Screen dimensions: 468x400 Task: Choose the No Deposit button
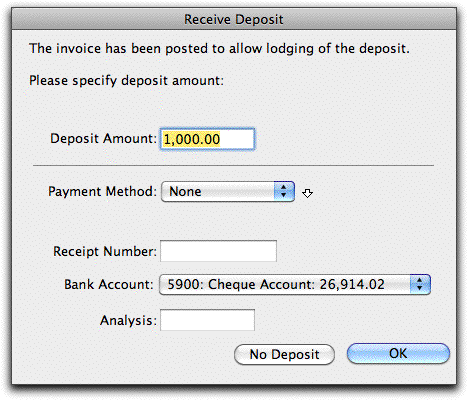click(284, 354)
